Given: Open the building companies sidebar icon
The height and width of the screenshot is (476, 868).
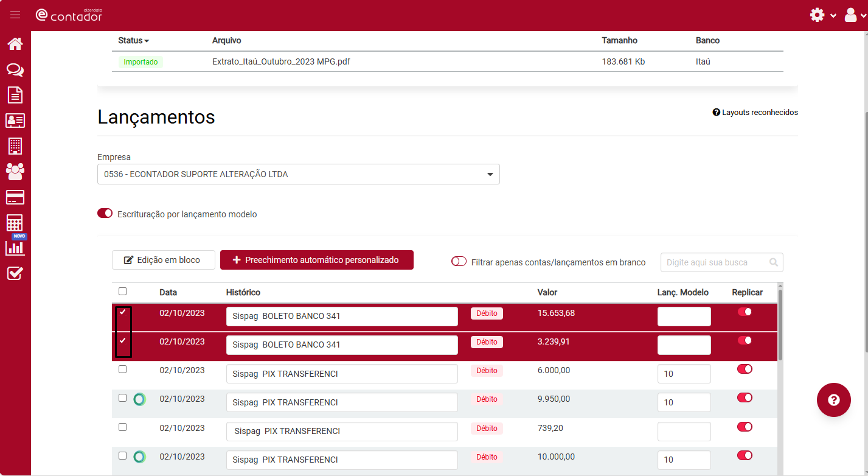Looking at the screenshot, I should (15, 146).
